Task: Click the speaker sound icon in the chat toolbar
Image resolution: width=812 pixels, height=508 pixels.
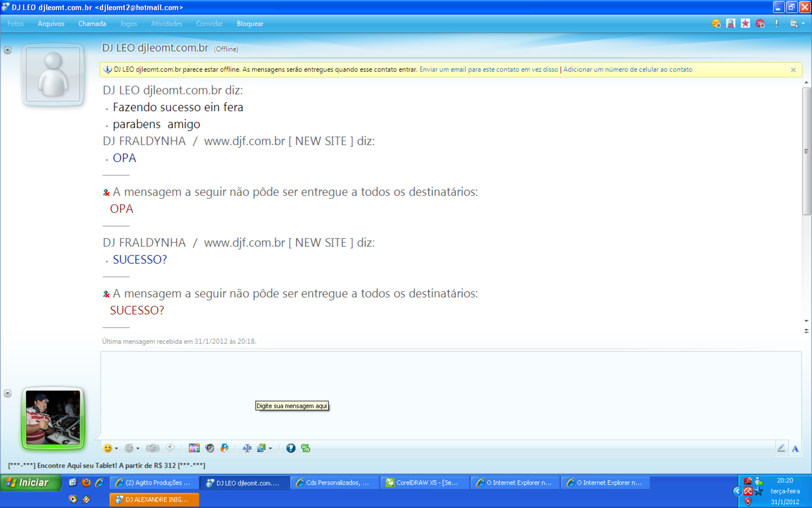Action: [210, 448]
